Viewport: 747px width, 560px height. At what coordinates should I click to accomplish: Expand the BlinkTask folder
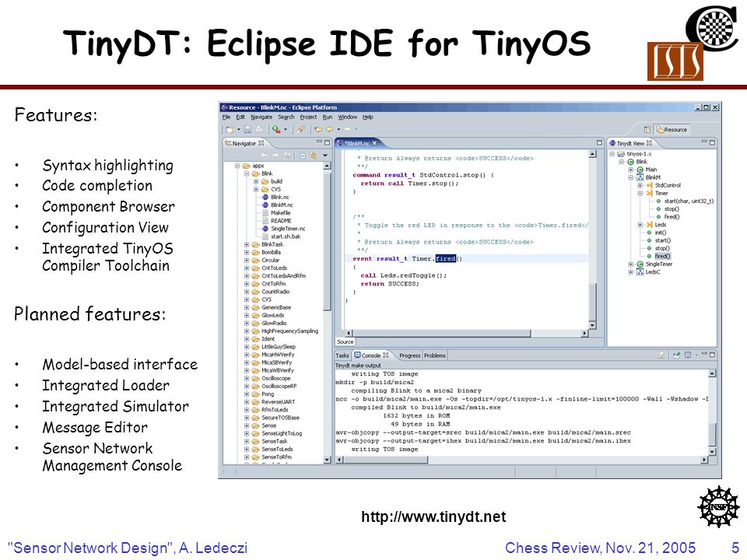[x=247, y=244]
